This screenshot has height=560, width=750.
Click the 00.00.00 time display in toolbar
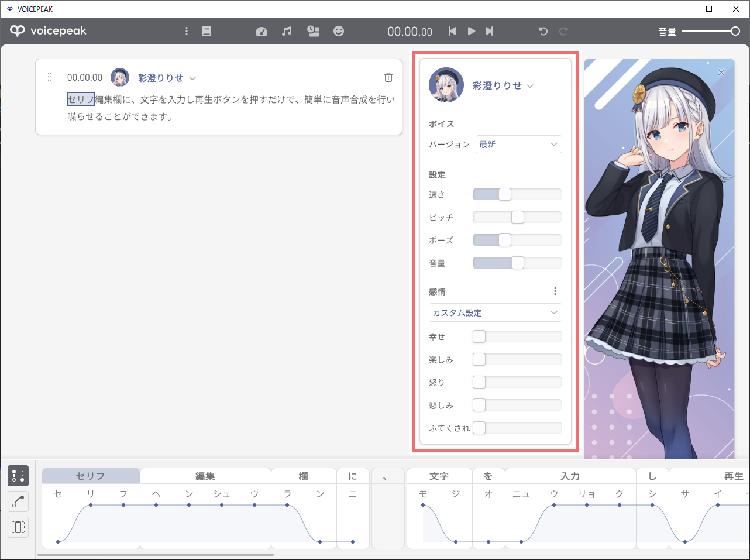[x=410, y=32]
